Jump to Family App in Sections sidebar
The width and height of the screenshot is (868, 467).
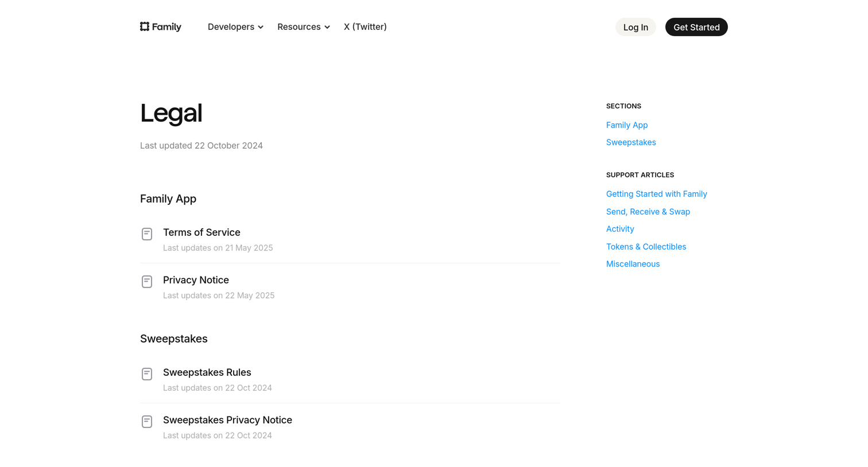click(x=627, y=125)
